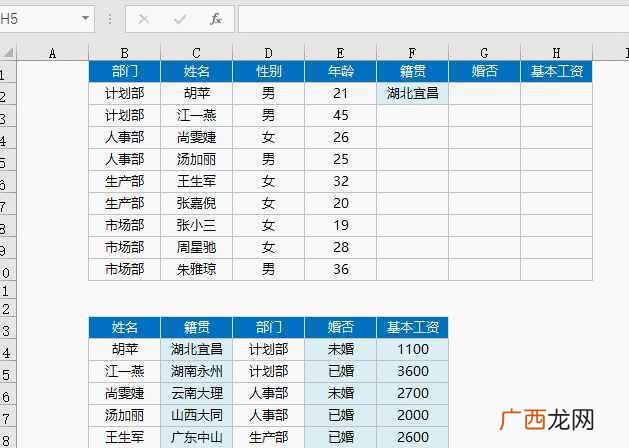Viewport: 629px width, 448px height.
Task: Click the age cell 25
Action: (x=340, y=160)
